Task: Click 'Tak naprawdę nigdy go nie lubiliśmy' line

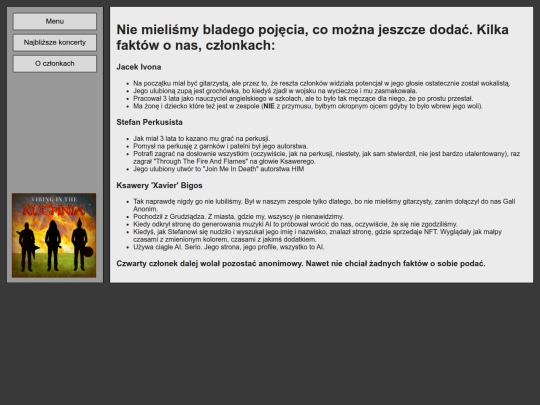Action: pos(324,205)
